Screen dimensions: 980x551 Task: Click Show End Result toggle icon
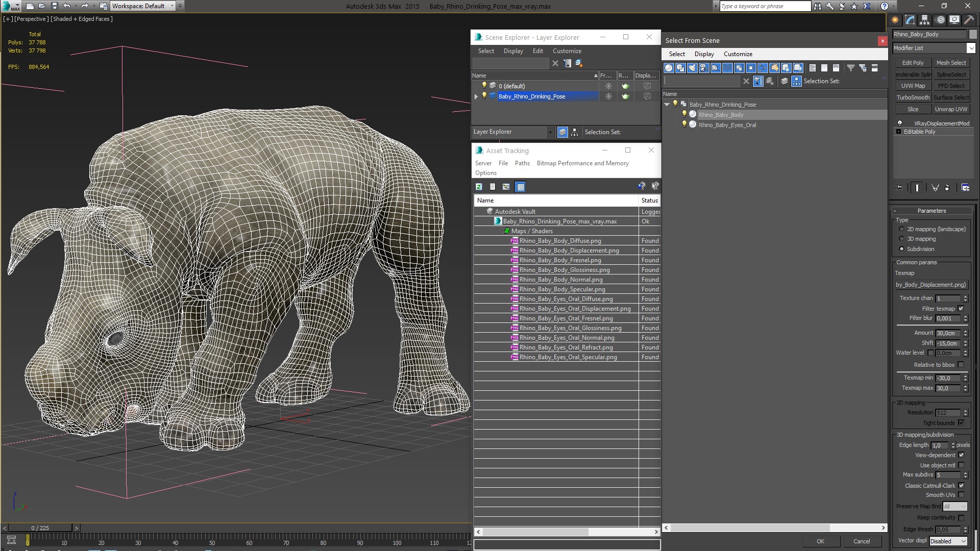[x=917, y=188]
